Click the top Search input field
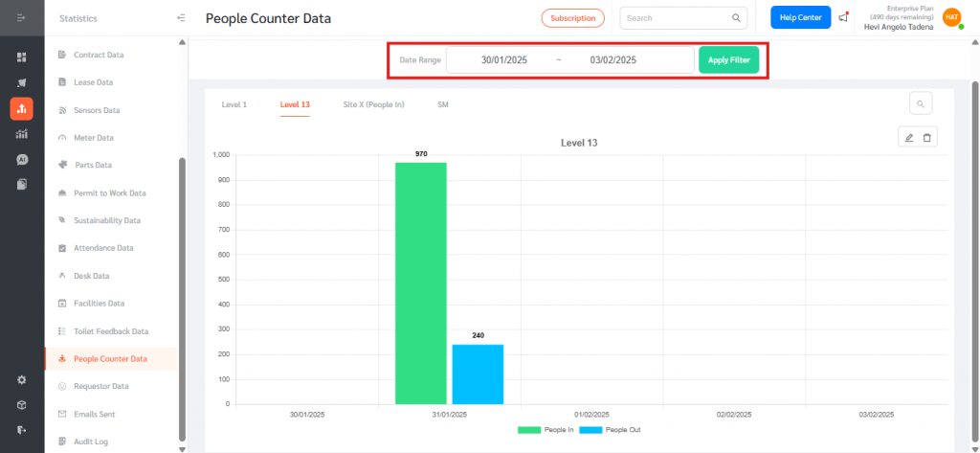This screenshot has height=453, width=980. tap(676, 18)
